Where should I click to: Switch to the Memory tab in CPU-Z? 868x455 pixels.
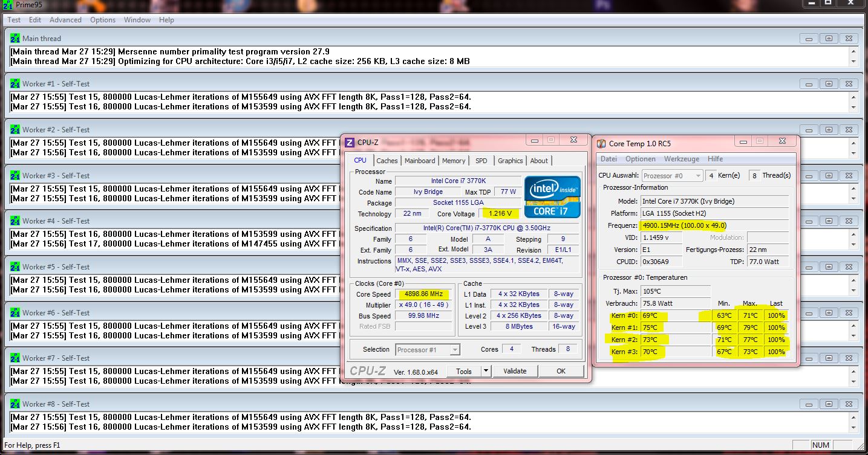454,161
